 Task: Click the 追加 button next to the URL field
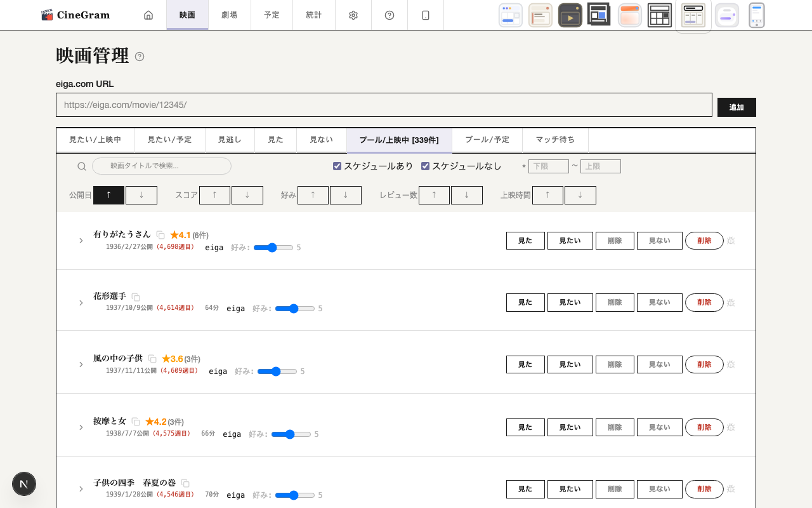point(736,107)
